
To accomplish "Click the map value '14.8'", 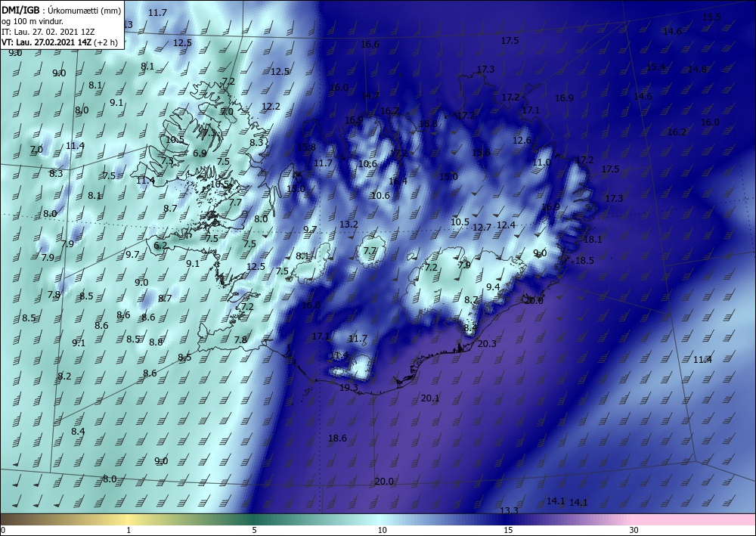I will point(697,69).
